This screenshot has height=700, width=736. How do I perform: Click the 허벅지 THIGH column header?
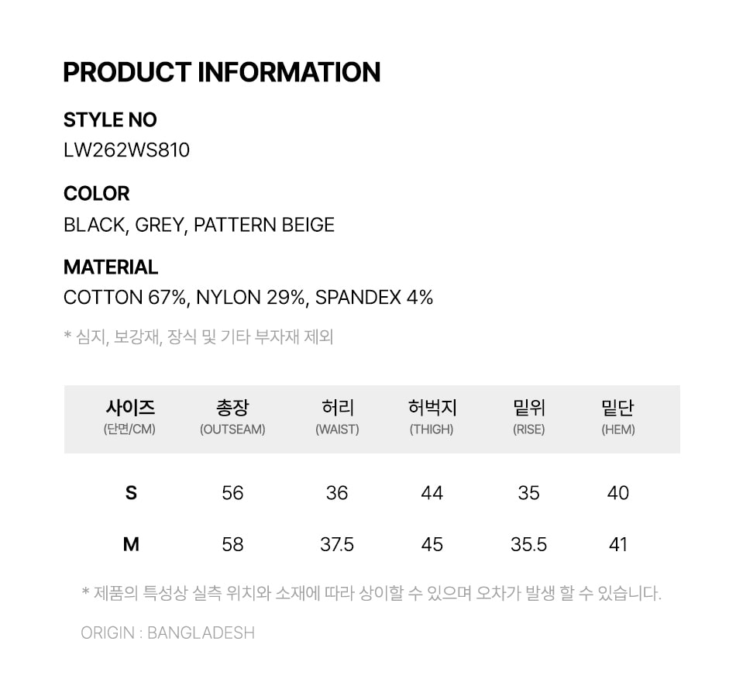coord(432,416)
